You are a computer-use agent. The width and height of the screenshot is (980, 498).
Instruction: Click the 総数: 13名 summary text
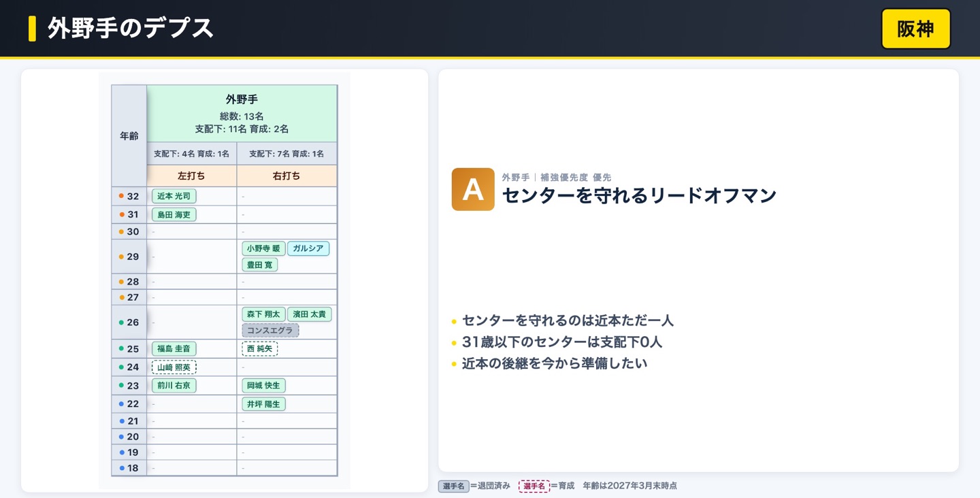tap(242, 116)
